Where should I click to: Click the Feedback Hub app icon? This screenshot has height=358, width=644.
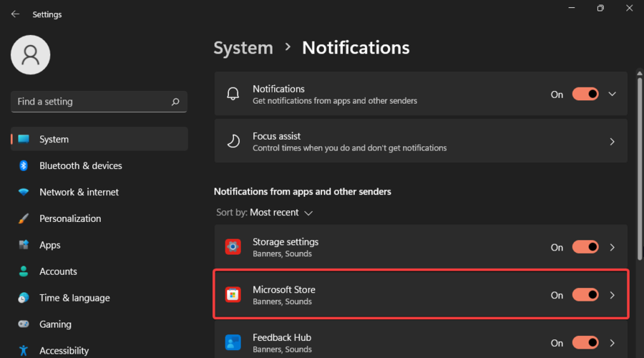(233, 343)
